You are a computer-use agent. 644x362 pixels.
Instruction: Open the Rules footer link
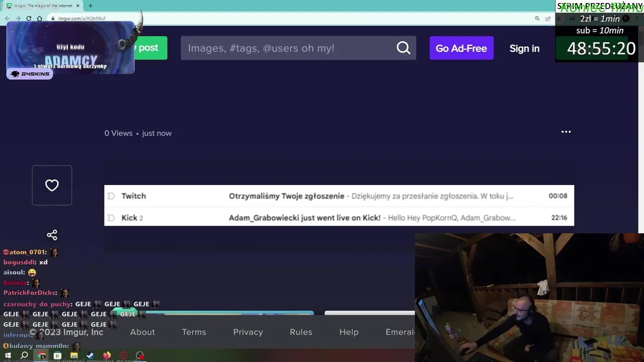pos(301,332)
